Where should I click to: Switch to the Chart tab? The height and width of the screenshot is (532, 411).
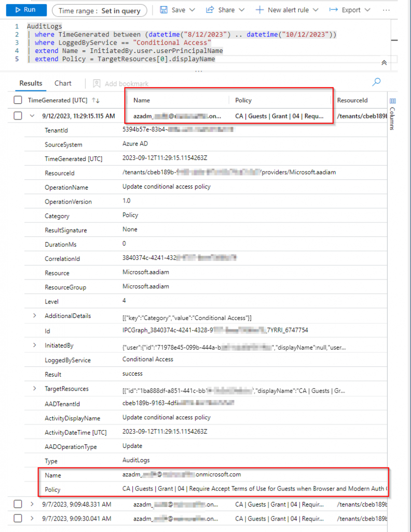point(63,83)
